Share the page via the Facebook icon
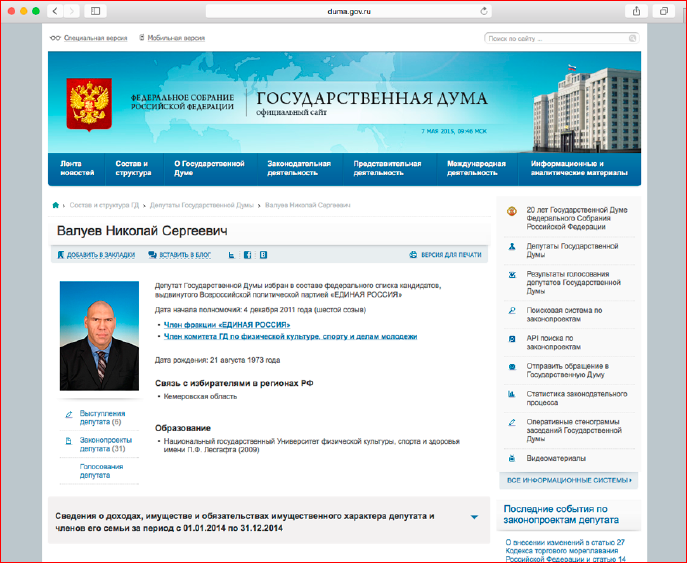This screenshot has width=687, height=563. (248, 255)
